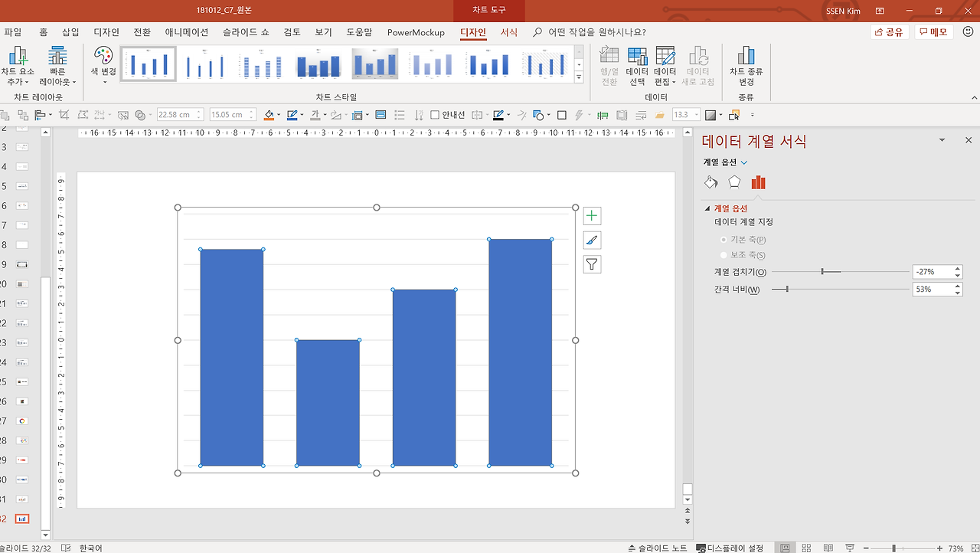This screenshot has width=980, height=553.
Task: Open the Animations (애니메이션) tab
Action: point(187,32)
